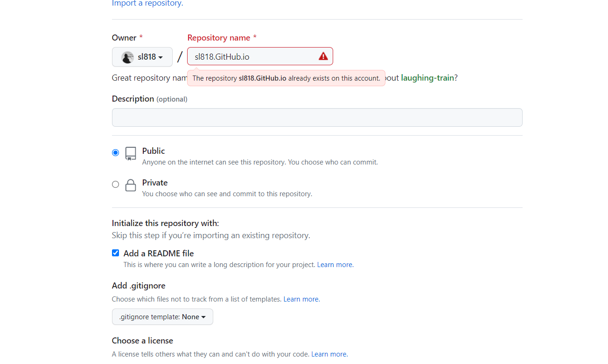Click the Import a repository link
608x364 pixels.
click(147, 4)
